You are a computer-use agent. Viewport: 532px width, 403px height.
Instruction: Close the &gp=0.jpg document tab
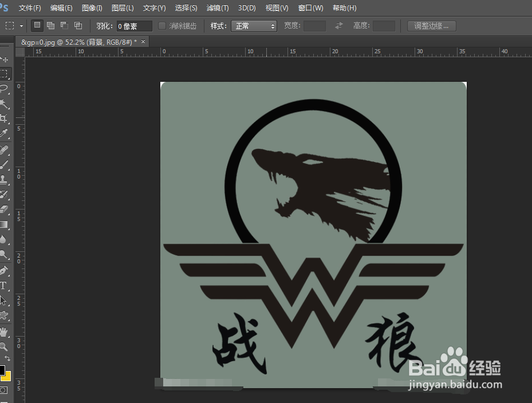click(143, 42)
